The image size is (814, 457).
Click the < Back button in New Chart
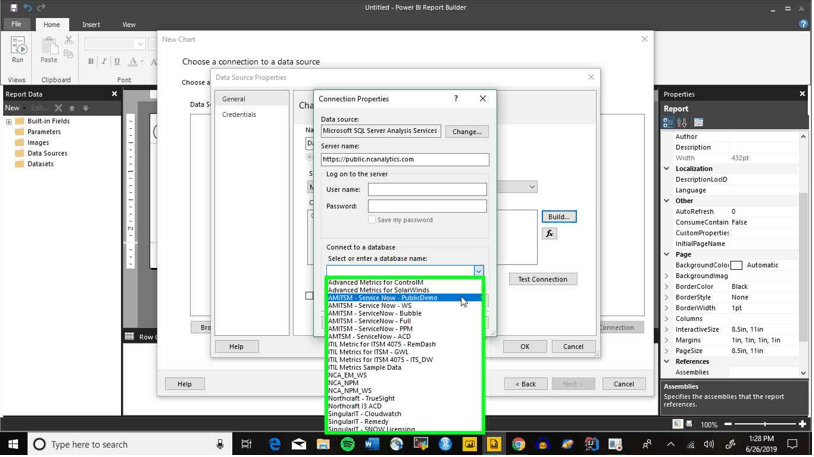(525, 384)
